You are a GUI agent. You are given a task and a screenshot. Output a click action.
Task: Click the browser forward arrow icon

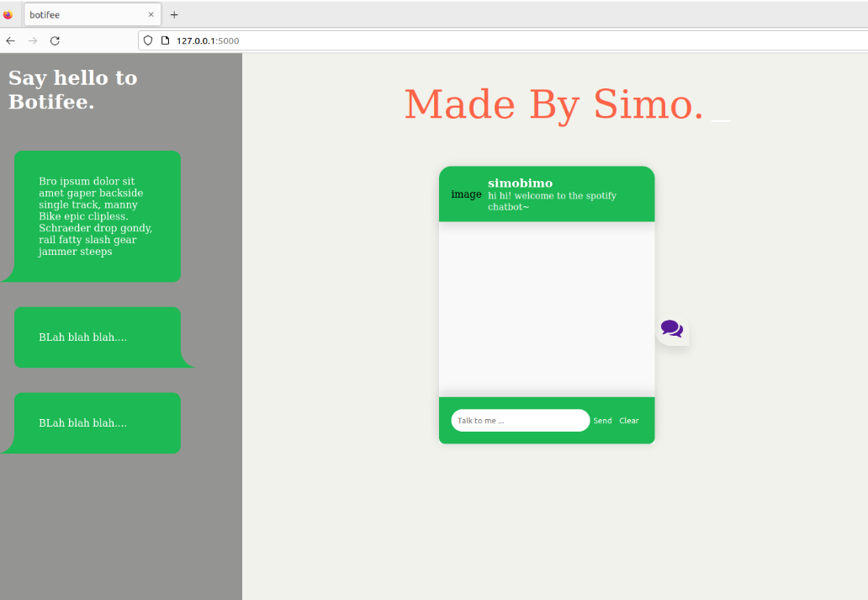coord(32,40)
